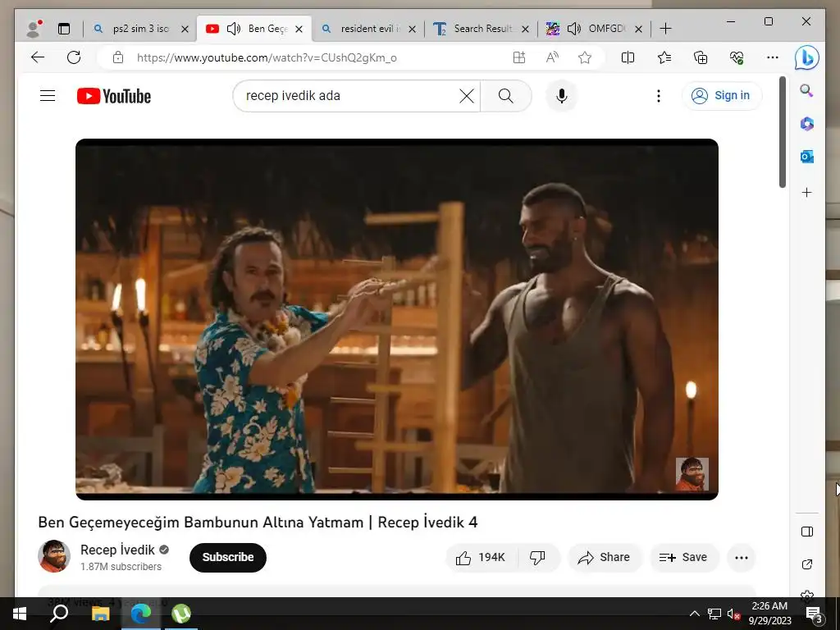Close the Ben Geçe YouTube tab

299,29
